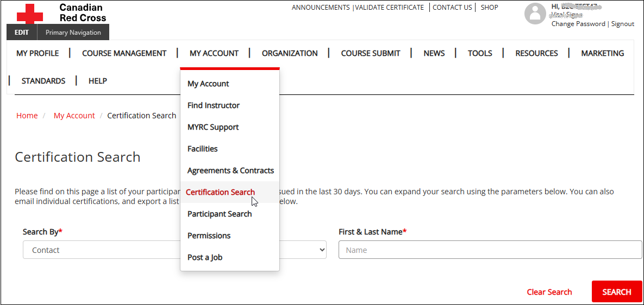Image resolution: width=644 pixels, height=305 pixels.
Task: Open COURSE MANAGEMENT menu
Action: coord(124,53)
